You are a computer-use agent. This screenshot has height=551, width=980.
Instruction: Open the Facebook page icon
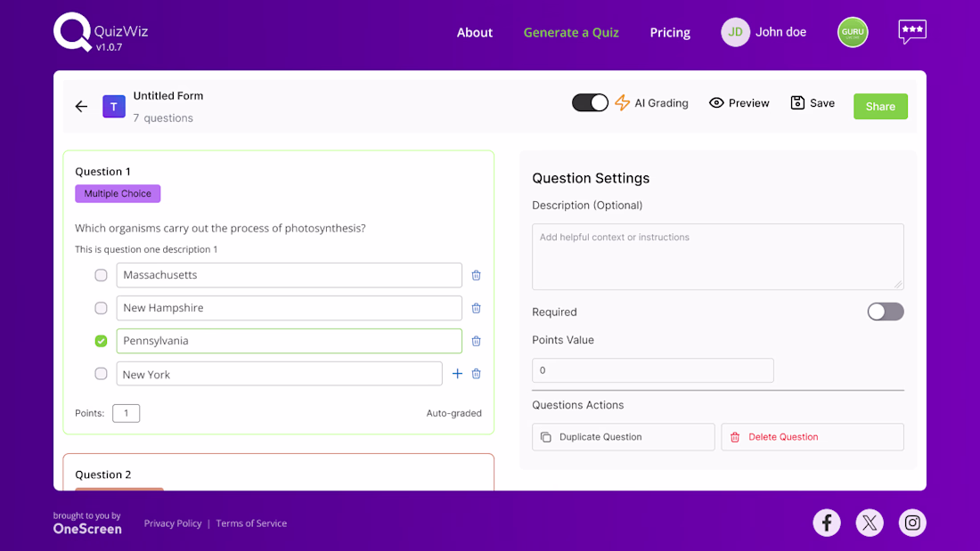click(x=827, y=523)
